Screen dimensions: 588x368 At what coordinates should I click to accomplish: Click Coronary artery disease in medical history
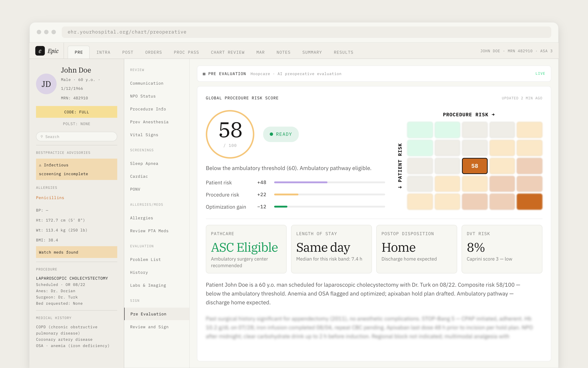click(64, 339)
